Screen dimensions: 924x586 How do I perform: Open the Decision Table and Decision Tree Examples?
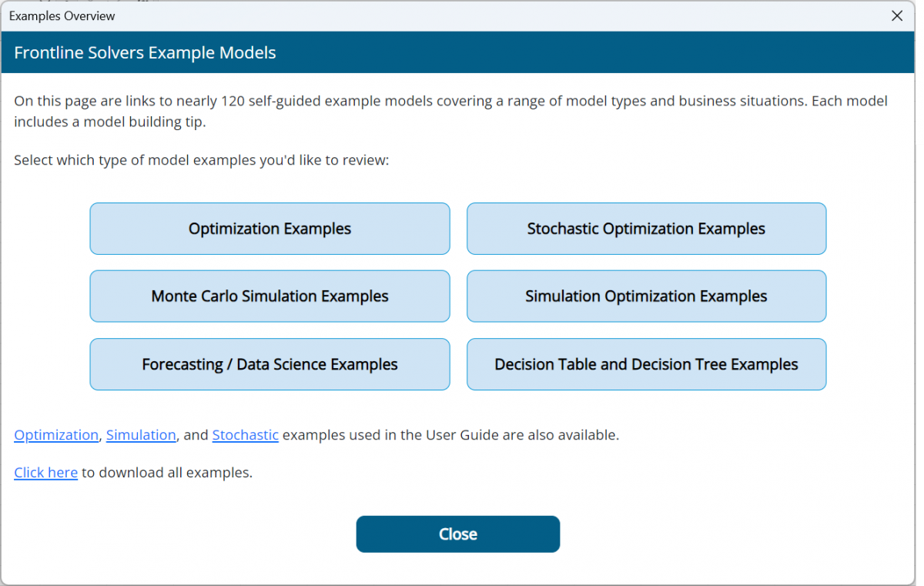(646, 363)
